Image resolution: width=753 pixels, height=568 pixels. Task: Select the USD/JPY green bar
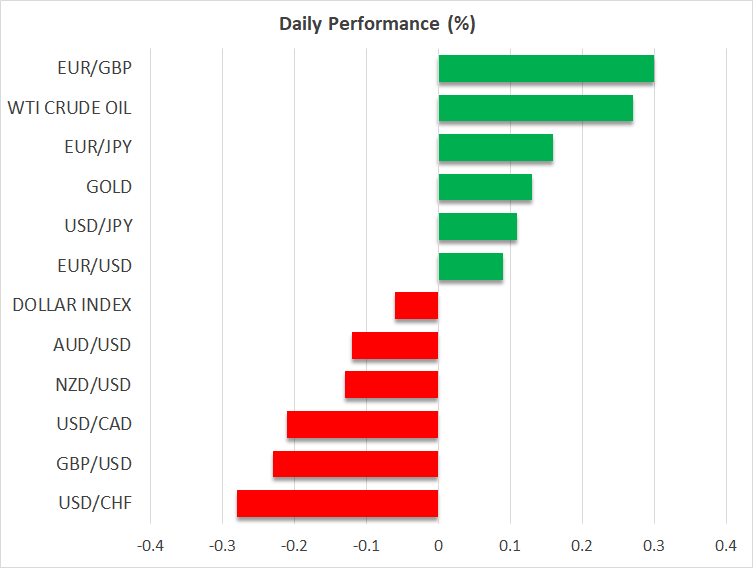pyautogui.click(x=477, y=226)
